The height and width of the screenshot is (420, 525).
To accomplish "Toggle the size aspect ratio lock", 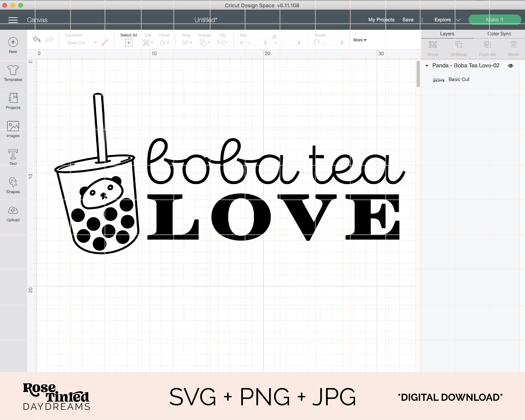I will point(275,37).
